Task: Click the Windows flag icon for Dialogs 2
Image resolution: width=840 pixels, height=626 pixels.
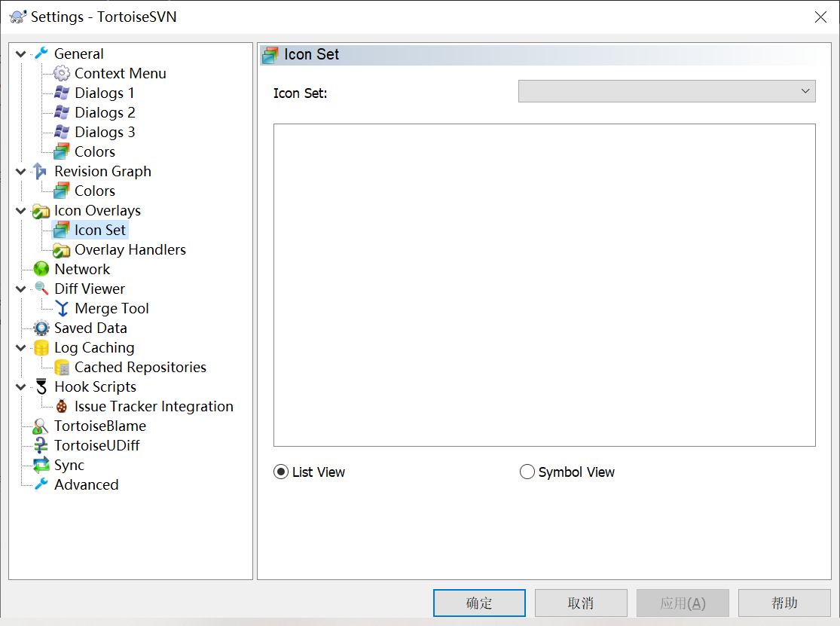Action: [x=62, y=112]
